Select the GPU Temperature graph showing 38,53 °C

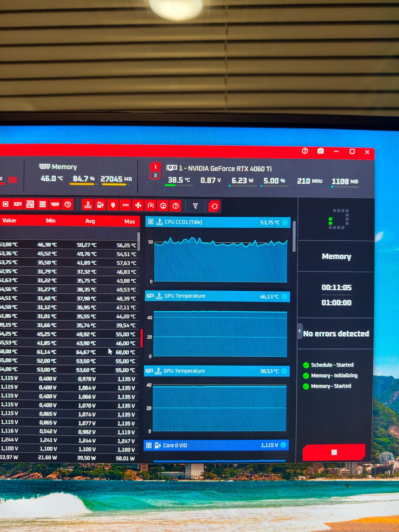point(217,371)
